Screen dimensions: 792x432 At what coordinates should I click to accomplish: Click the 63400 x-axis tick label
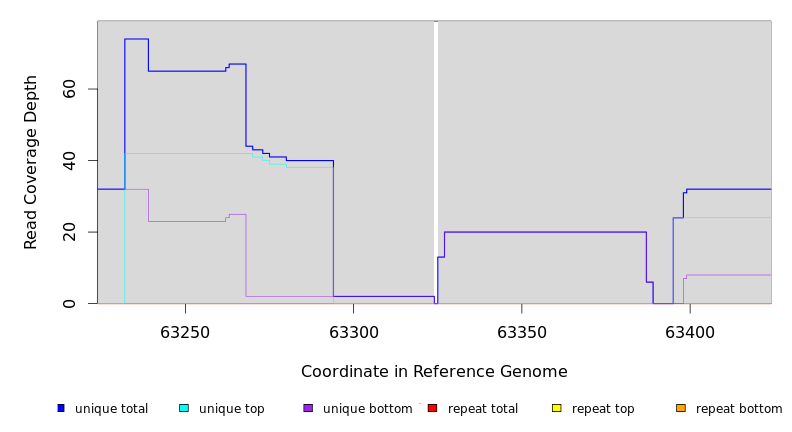tap(689, 332)
